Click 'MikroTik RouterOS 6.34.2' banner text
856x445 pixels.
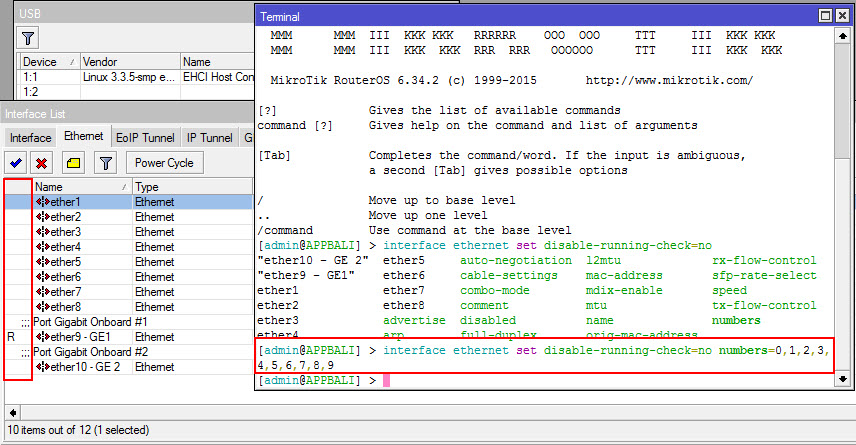tap(355, 81)
